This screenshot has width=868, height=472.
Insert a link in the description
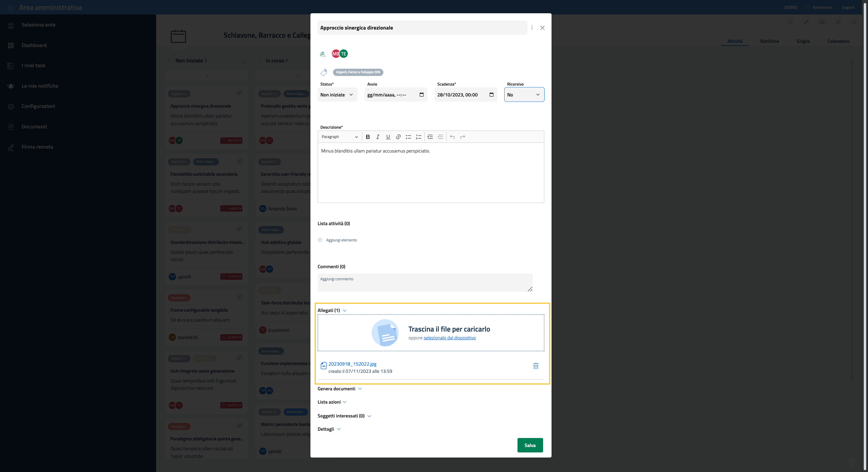click(398, 137)
